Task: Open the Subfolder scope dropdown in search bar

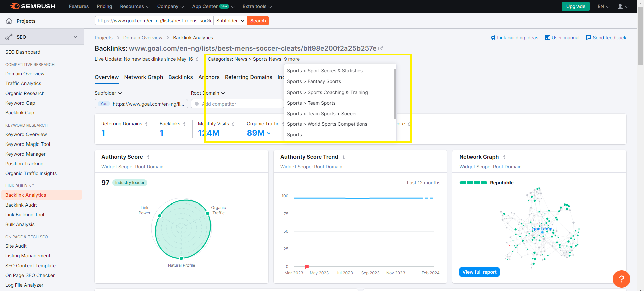Action: [230, 21]
